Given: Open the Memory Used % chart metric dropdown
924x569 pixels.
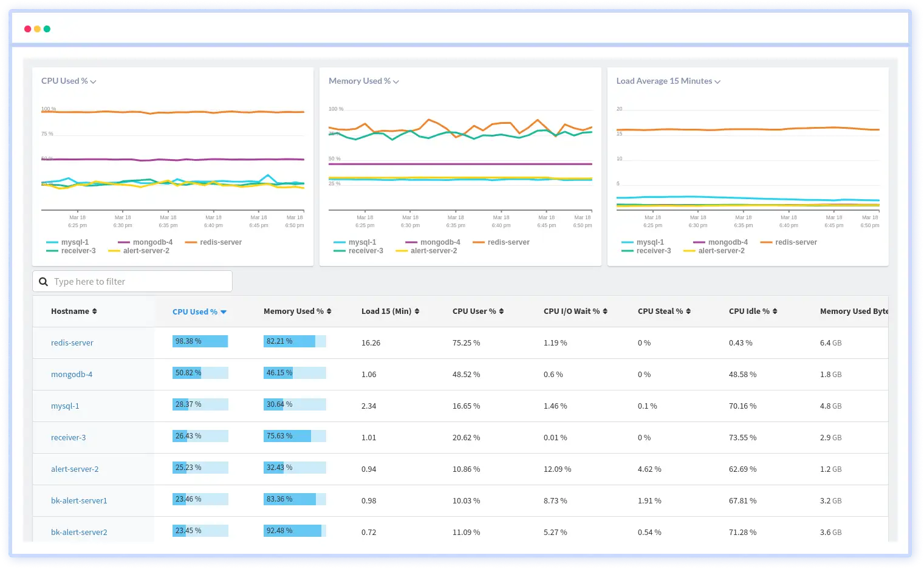Looking at the screenshot, I should coord(364,81).
